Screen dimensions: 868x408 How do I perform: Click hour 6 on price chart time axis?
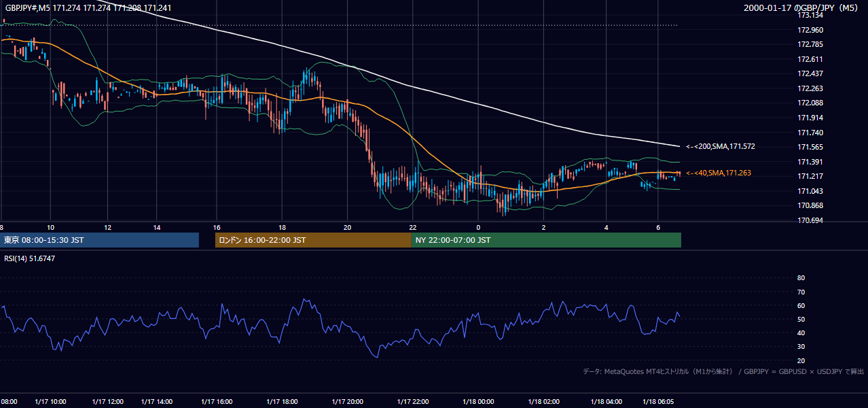point(657,227)
